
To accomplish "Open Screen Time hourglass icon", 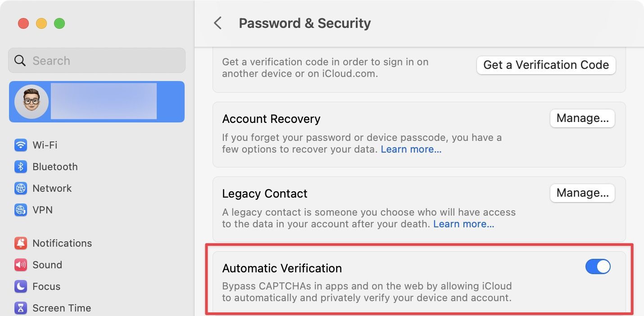I will pyautogui.click(x=21, y=308).
